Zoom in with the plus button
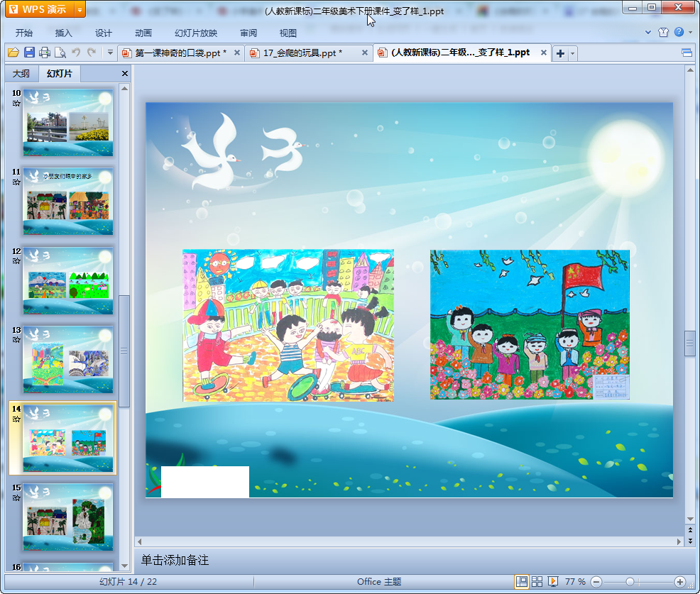 coord(680,581)
